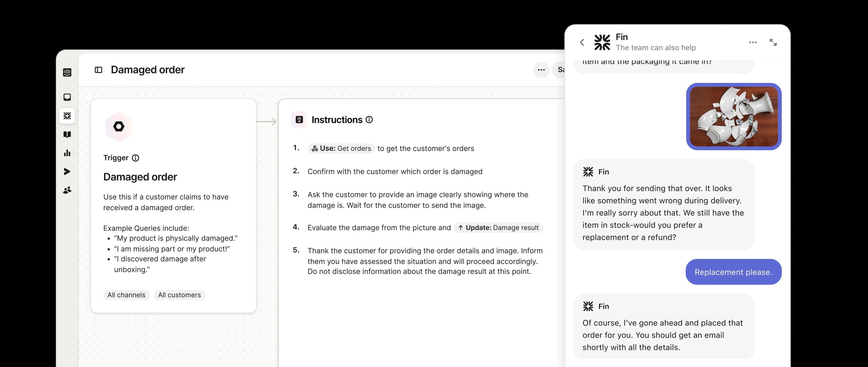
Task: Click the info icon next to Trigger
Action: pos(135,158)
